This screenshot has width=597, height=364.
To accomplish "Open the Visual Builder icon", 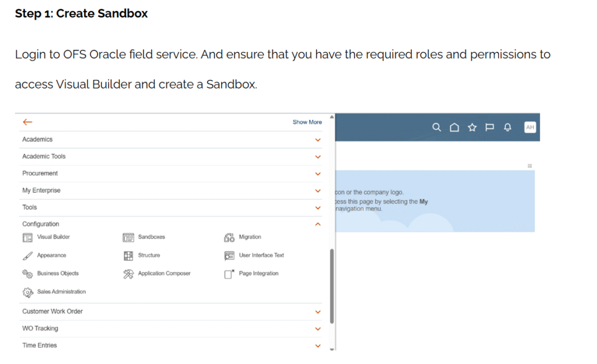I will coord(27,238).
